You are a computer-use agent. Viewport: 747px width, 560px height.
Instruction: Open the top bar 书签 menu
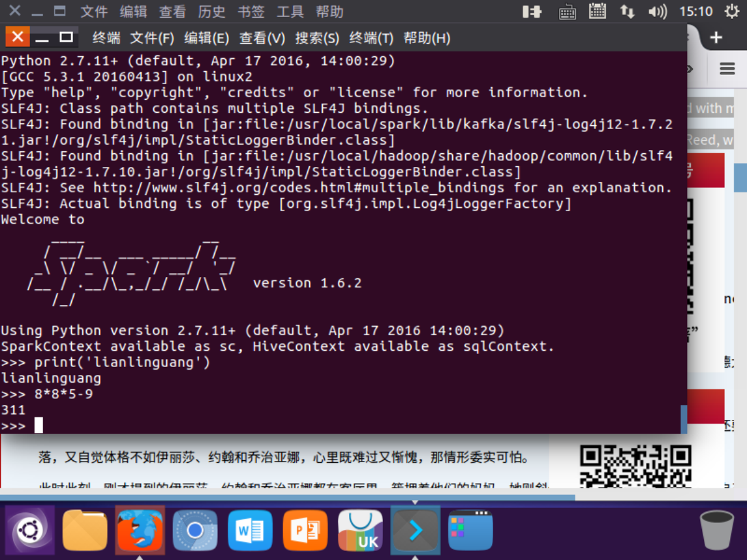point(251,11)
